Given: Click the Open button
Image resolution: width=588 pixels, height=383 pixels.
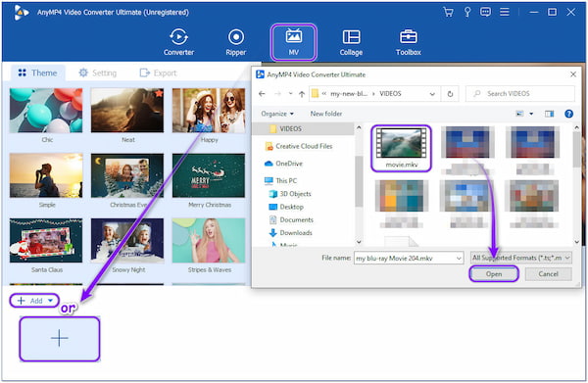Looking at the screenshot, I should [494, 274].
